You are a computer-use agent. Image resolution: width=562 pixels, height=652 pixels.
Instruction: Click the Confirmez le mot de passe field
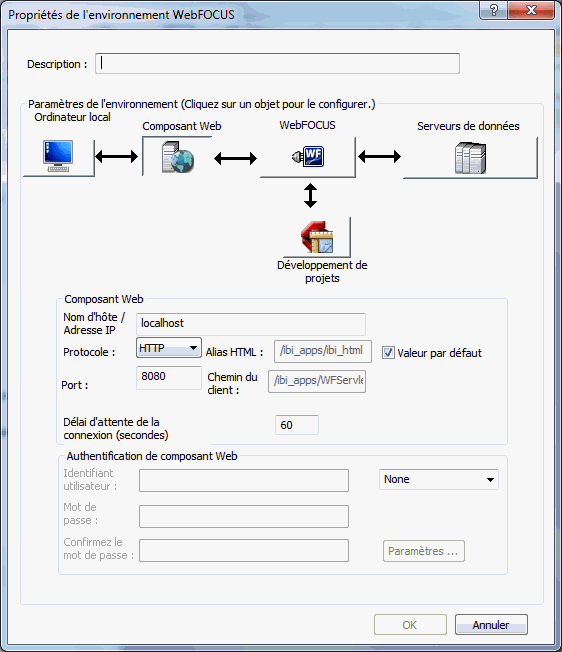[x=244, y=551]
